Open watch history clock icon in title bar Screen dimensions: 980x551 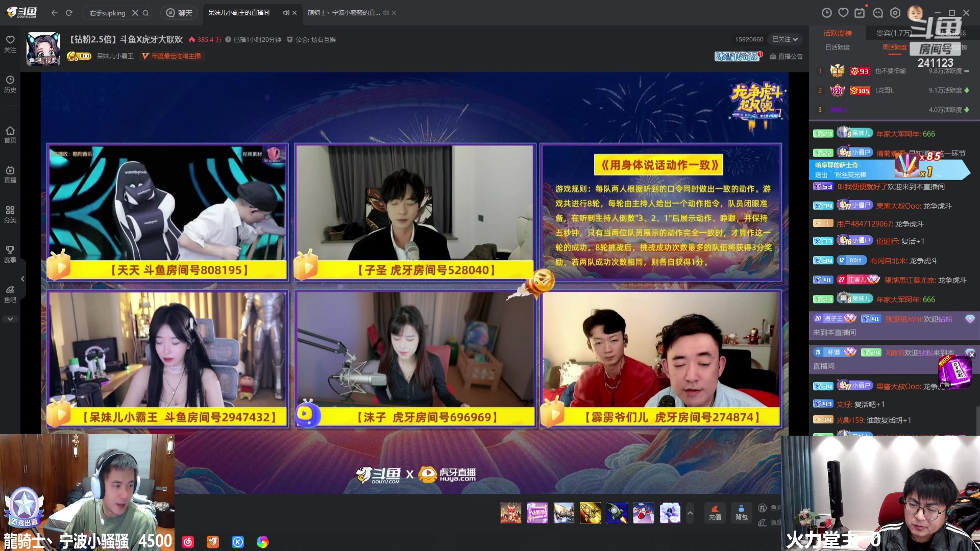click(x=827, y=13)
